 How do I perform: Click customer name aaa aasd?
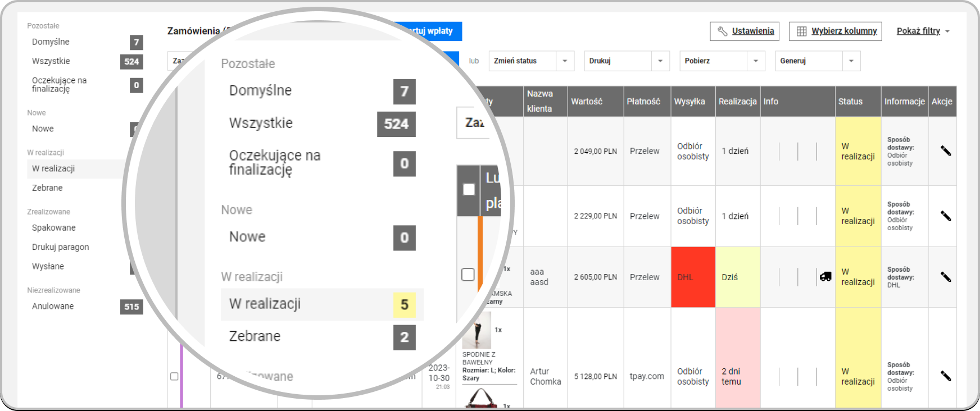539,277
